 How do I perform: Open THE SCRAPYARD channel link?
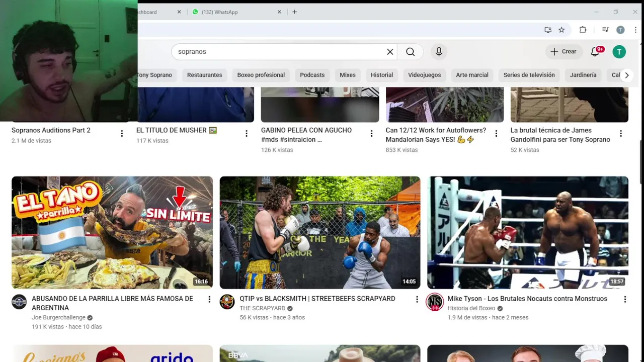coord(262,308)
